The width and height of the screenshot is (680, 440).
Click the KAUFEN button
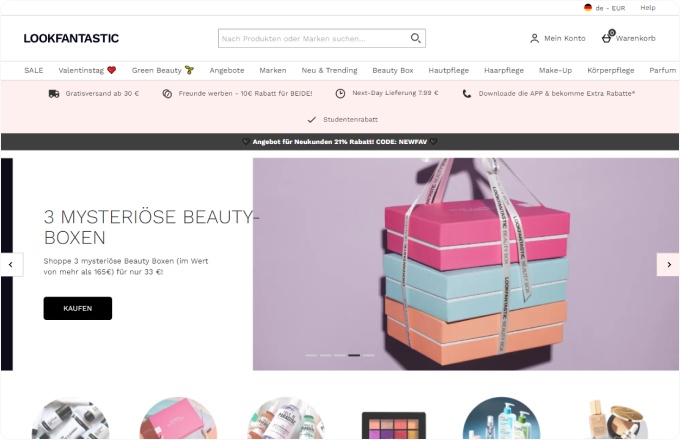[78, 308]
